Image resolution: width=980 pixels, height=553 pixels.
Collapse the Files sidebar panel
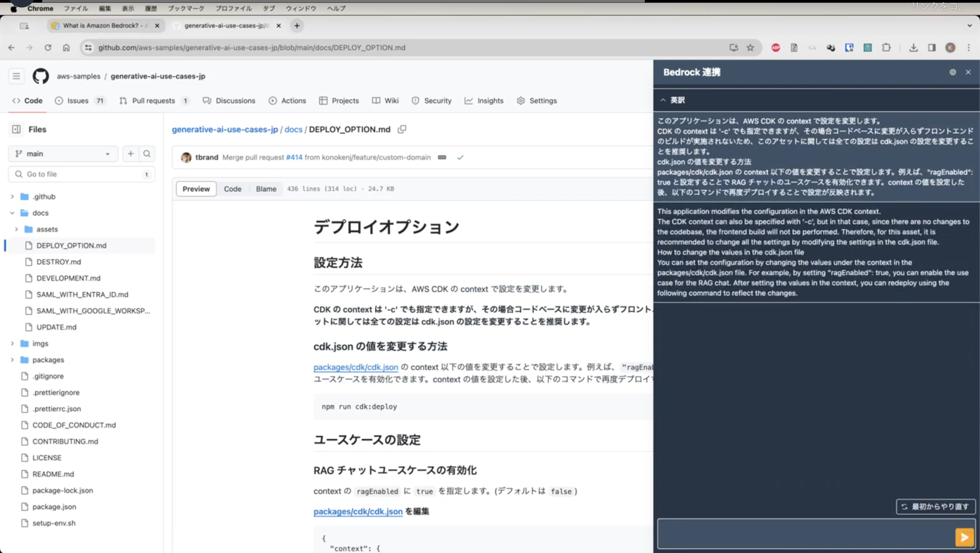(x=16, y=129)
